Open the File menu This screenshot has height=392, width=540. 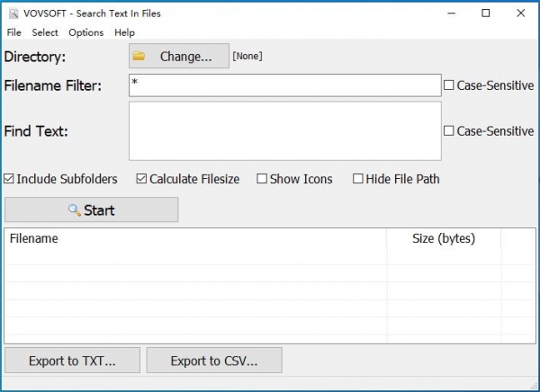click(13, 32)
